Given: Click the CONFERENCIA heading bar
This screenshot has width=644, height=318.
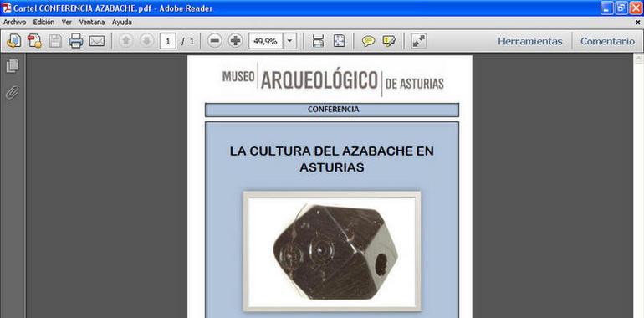Looking at the screenshot, I should pos(332,110).
